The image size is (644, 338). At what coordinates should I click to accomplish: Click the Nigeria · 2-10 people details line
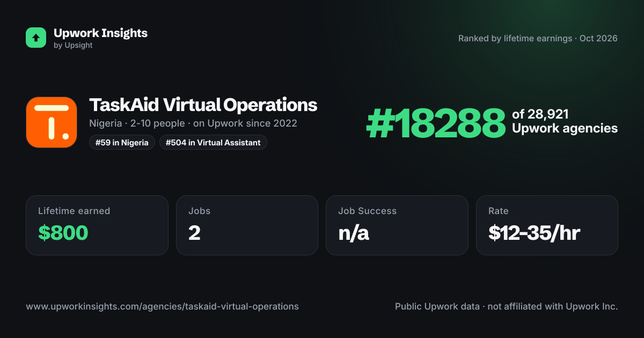(193, 123)
